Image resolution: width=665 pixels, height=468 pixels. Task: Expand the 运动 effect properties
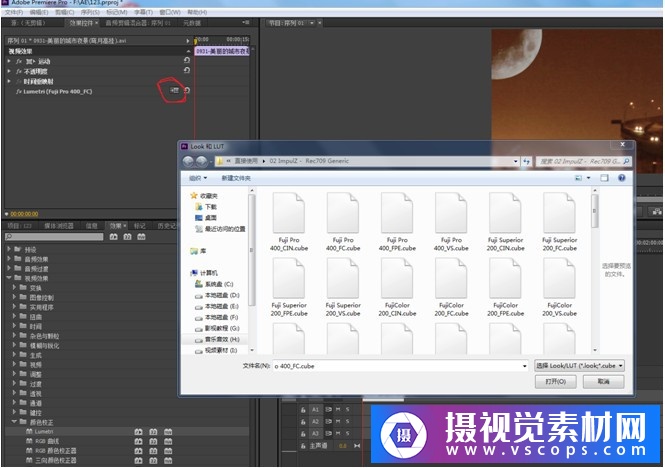coord(9,61)
